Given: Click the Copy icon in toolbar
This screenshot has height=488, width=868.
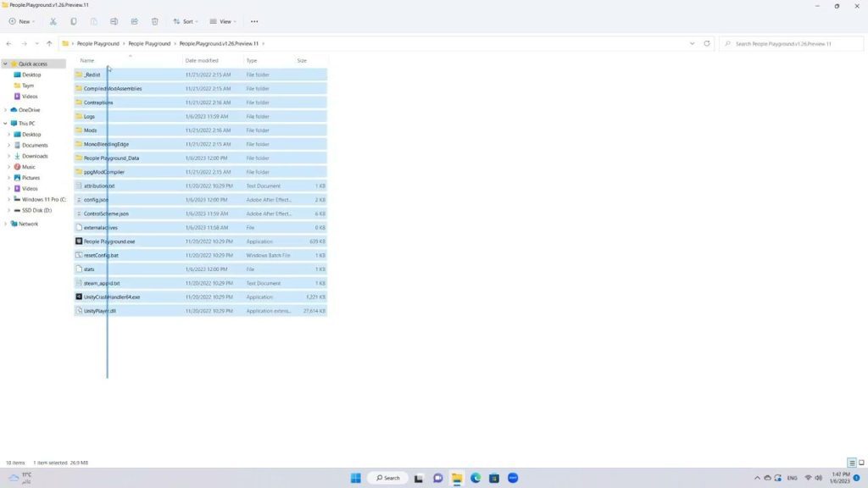Looking at the screenshot, I should coord(73,21).
